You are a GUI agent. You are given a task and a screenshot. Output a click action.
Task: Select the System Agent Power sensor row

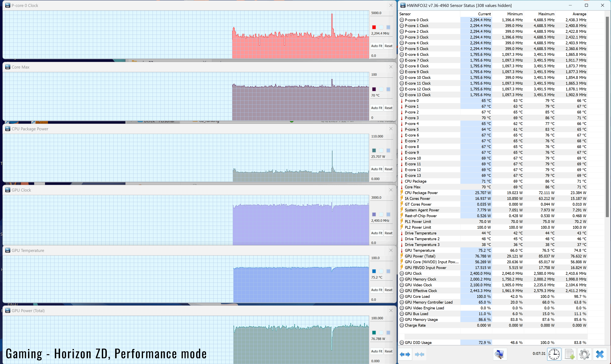tap(493, 210)
